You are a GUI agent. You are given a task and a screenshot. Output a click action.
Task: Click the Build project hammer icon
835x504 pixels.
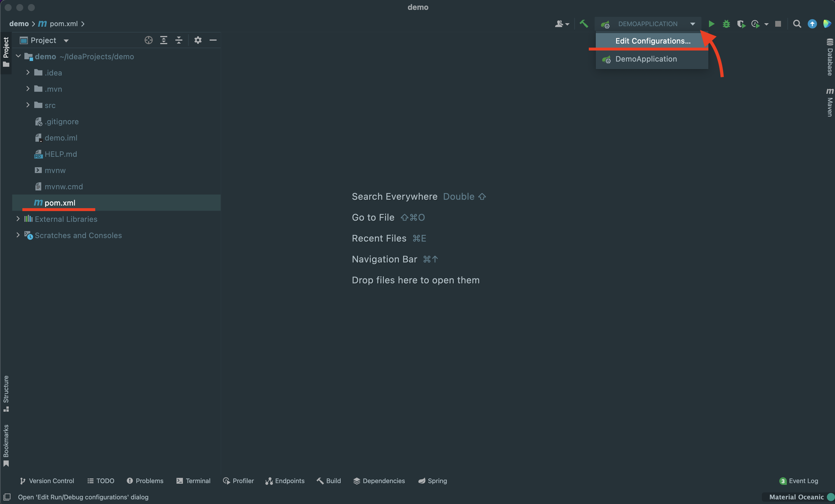584,24
